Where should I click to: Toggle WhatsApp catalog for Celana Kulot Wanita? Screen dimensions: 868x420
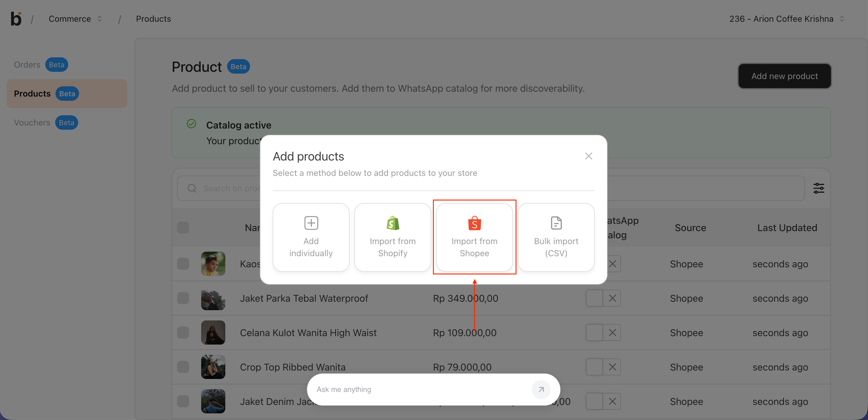[x=603, y=332]
